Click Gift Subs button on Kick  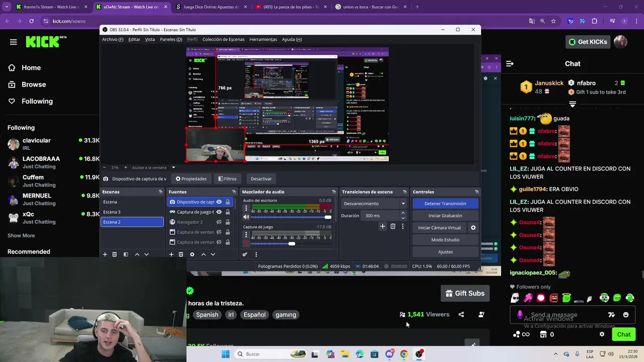click(465, 294)
